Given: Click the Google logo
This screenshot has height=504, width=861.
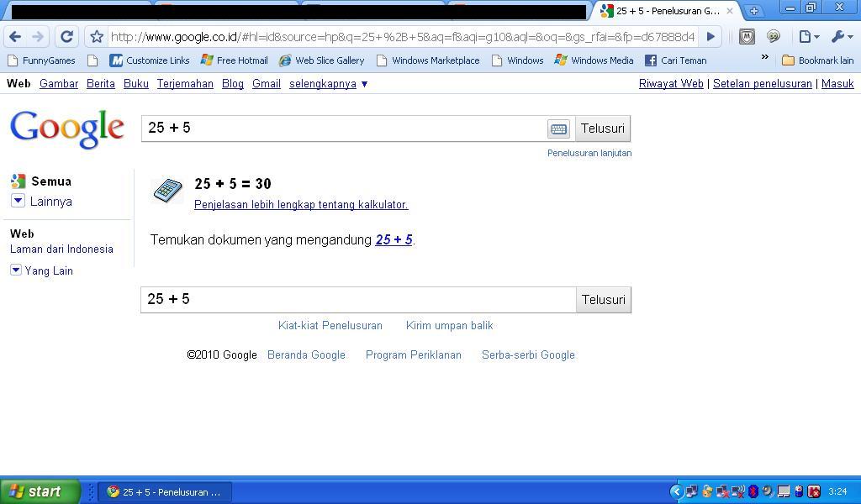Looking at the screenshot, I should tap(67, 129).
